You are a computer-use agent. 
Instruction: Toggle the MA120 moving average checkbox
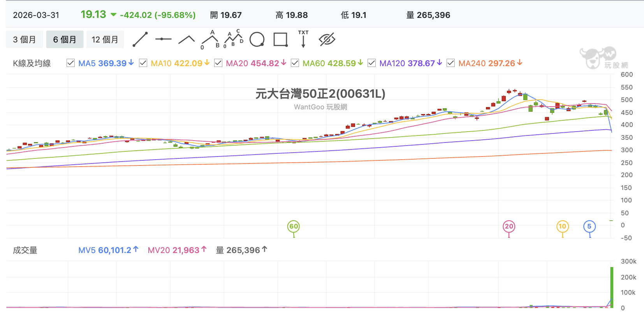click(x=371, y=63)
